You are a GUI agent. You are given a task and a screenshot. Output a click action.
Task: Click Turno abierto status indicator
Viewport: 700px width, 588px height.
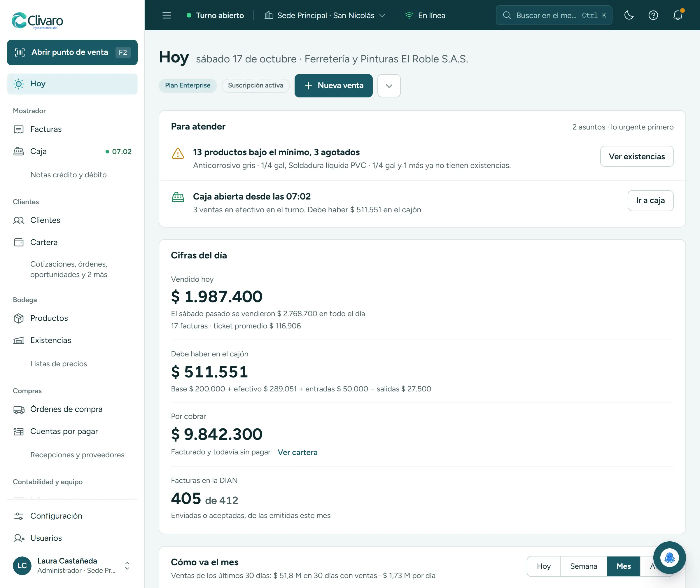point(215,15)
